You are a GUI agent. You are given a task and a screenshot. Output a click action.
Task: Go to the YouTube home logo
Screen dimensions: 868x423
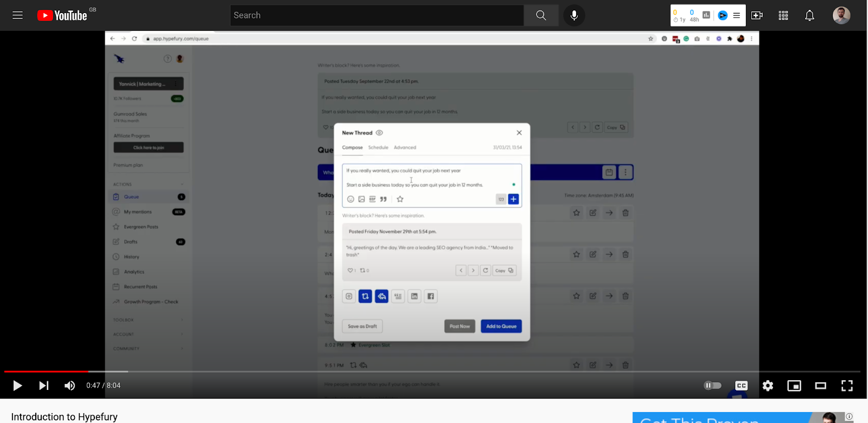pos(62,15)
